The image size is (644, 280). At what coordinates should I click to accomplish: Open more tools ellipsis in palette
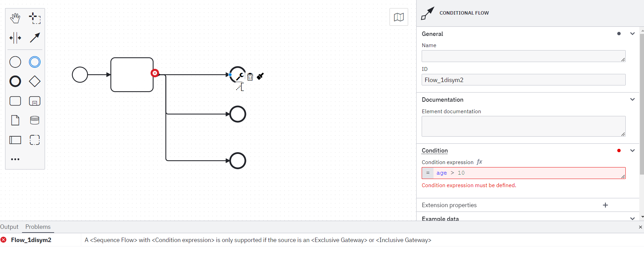[15, 159]
